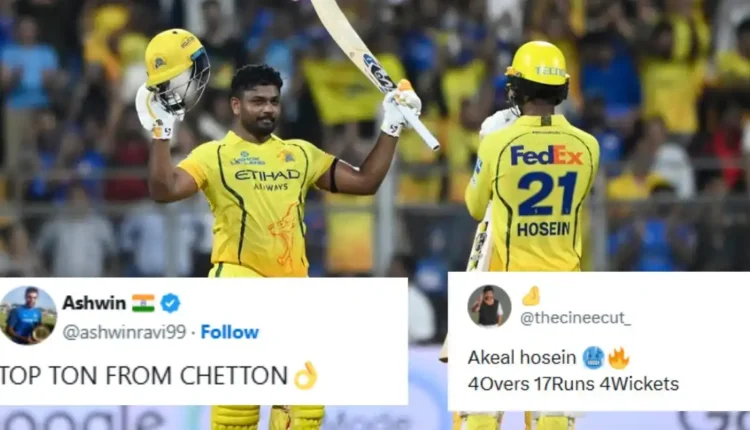Screen dimensions: 750x430
Task: Open the Ashwin display name
Action: 94,303
